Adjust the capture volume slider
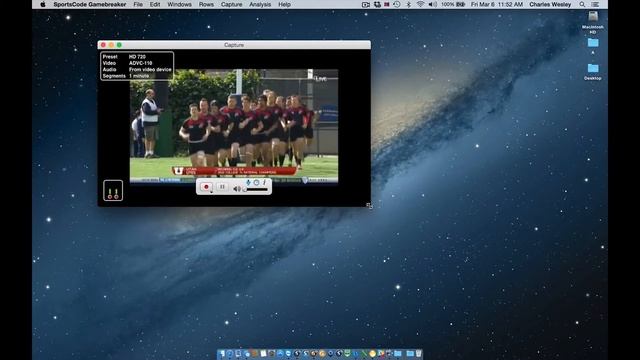This screenshot has height=360, width=640. pos(256,189)
